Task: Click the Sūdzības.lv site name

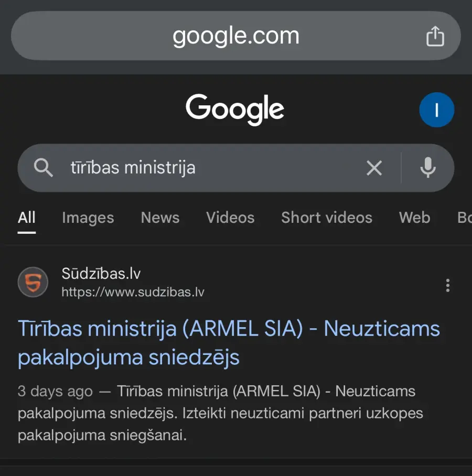Action: pos(101,273)
